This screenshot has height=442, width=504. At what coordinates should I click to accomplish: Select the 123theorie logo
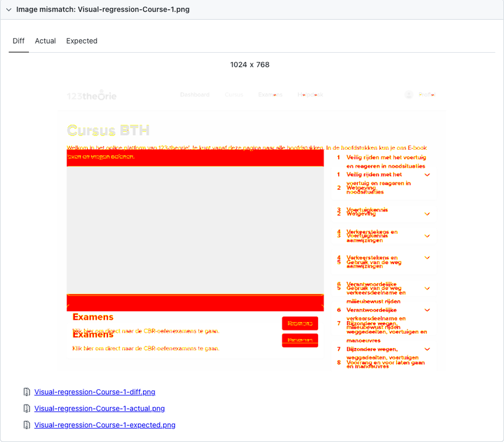coord(92,95)
